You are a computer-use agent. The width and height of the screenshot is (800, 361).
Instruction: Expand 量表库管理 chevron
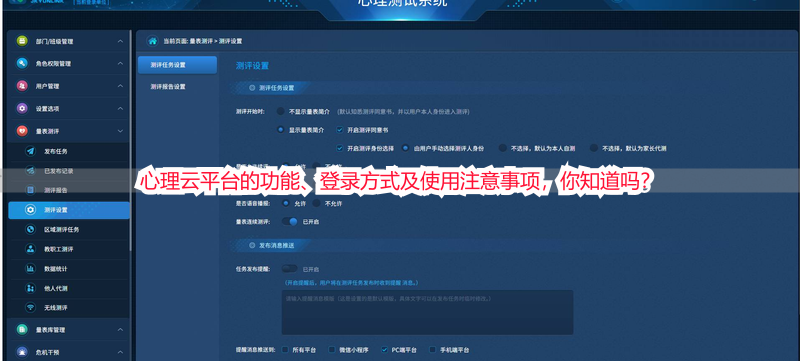[x=120, y=330]
